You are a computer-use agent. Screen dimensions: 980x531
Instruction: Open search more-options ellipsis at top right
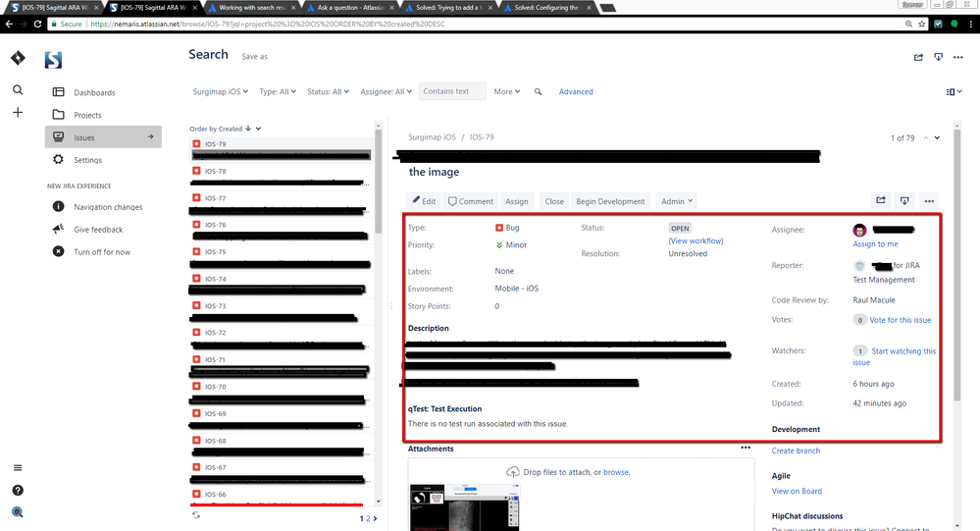(958, 57)
